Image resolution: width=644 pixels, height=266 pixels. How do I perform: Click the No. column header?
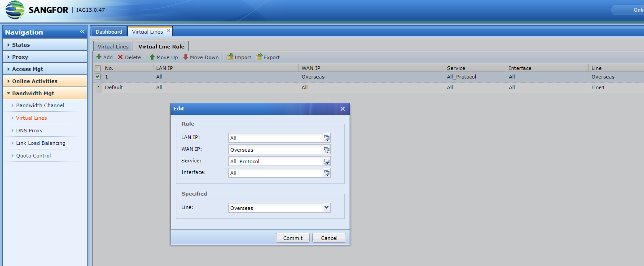128,68
